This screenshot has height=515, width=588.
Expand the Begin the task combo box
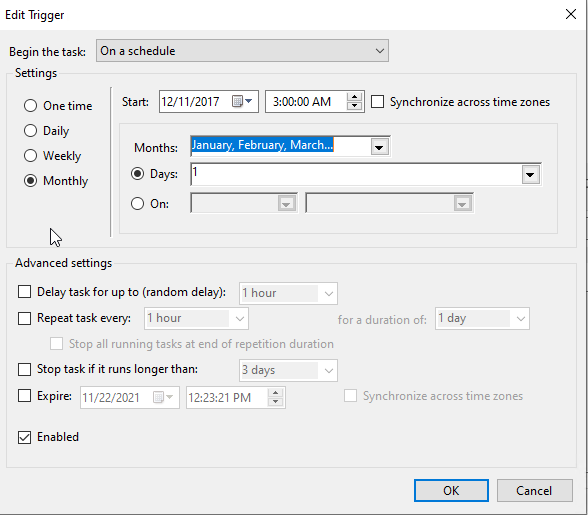pos(242,51)
